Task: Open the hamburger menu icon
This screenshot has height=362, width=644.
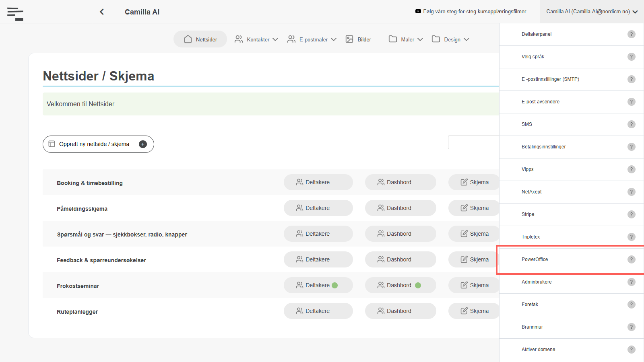Action: pyautogui.click(x=15, y=14)
